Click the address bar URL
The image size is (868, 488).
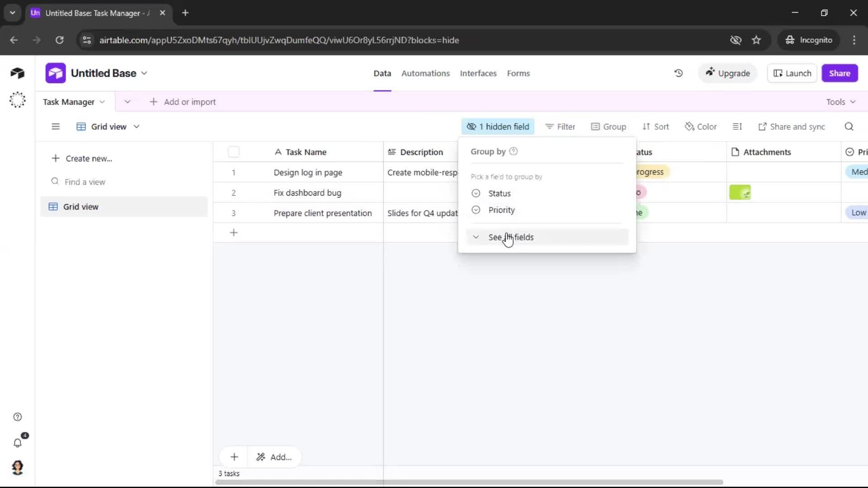279,40
